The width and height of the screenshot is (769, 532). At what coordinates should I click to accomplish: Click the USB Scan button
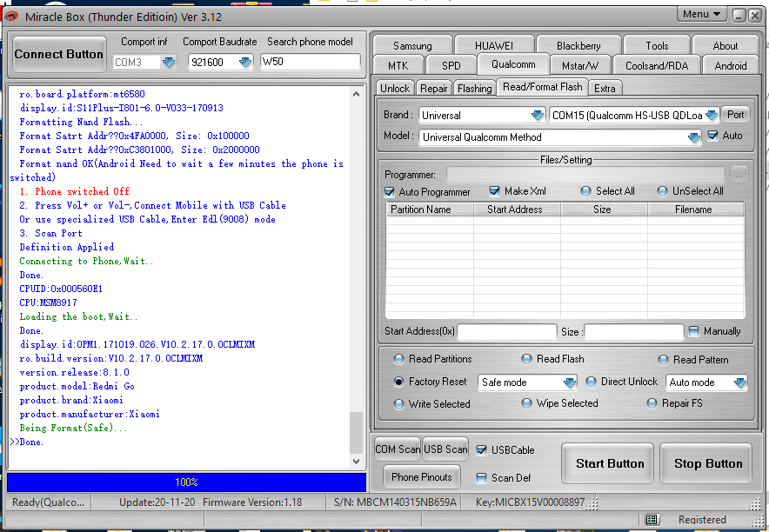coord(445,449)
